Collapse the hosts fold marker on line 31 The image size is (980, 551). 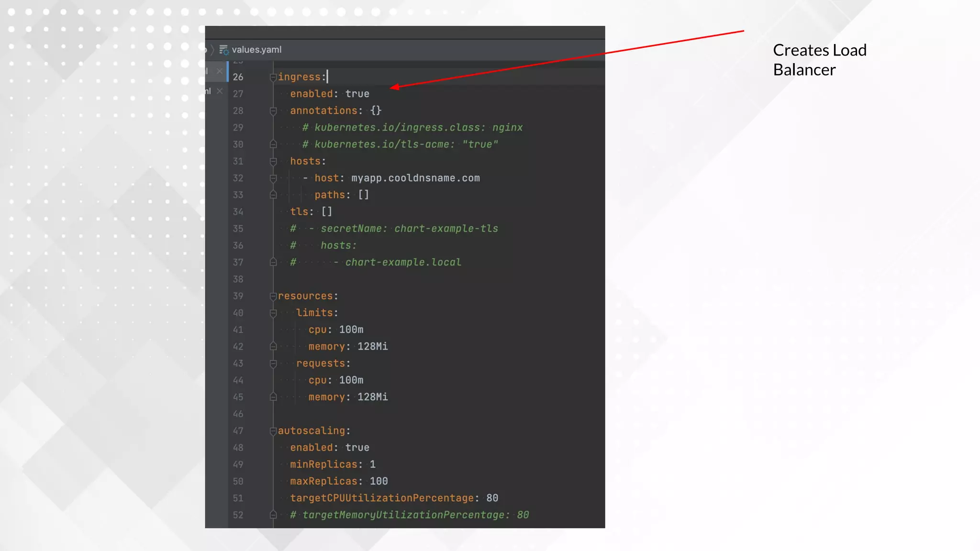click(x=273, y=162)
